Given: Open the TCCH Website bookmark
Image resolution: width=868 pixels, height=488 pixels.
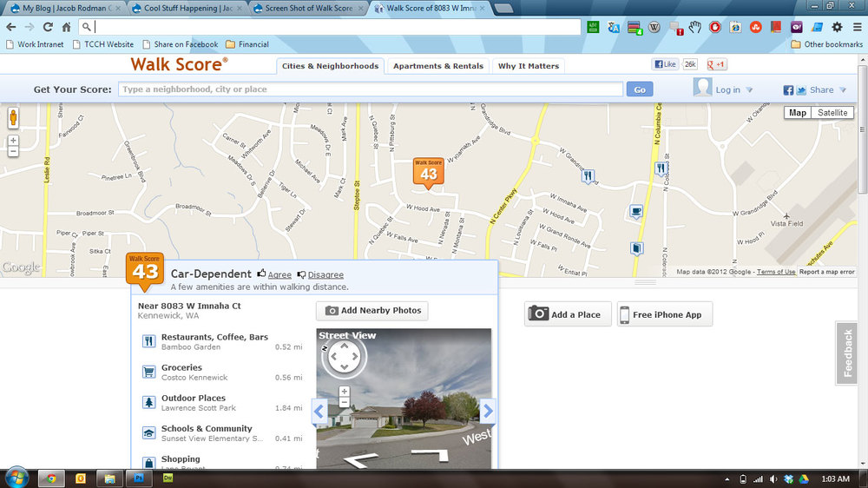Looking at the screenshot, I should pyautogui.click(x=103, y=44).
